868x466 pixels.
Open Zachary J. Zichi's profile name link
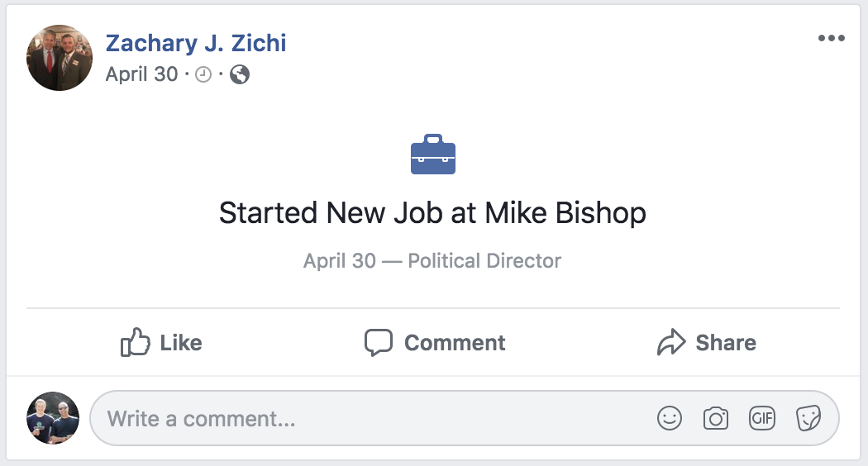point(196,43)
